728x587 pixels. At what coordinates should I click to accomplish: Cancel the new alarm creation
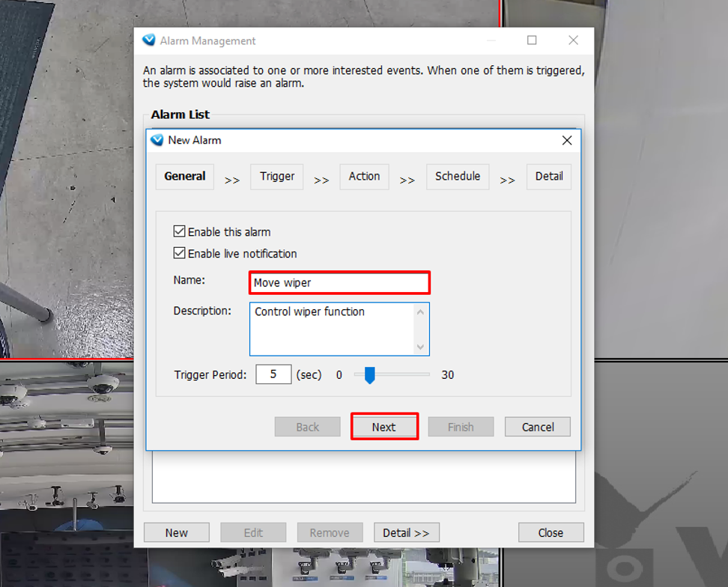point(537,427)
